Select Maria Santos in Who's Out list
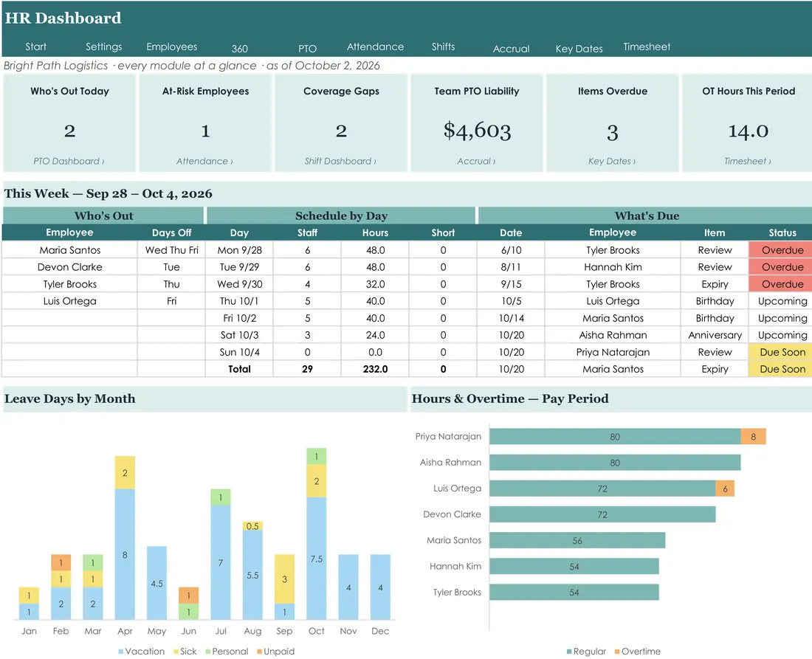This screenshot has height=659, width=812. pyautogui.click(x=70, y=250)
